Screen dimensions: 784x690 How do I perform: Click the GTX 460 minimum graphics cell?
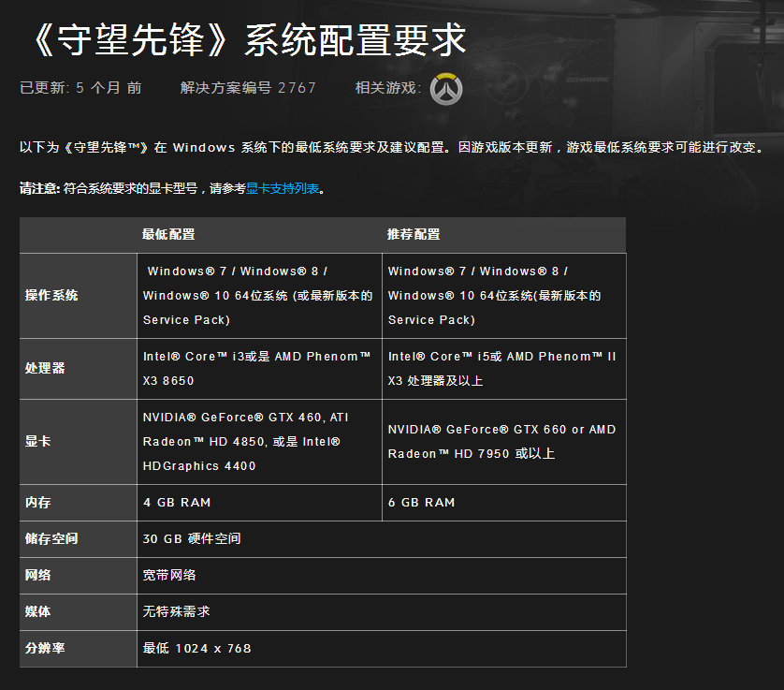pyautogui.click(x=259, y=442)
